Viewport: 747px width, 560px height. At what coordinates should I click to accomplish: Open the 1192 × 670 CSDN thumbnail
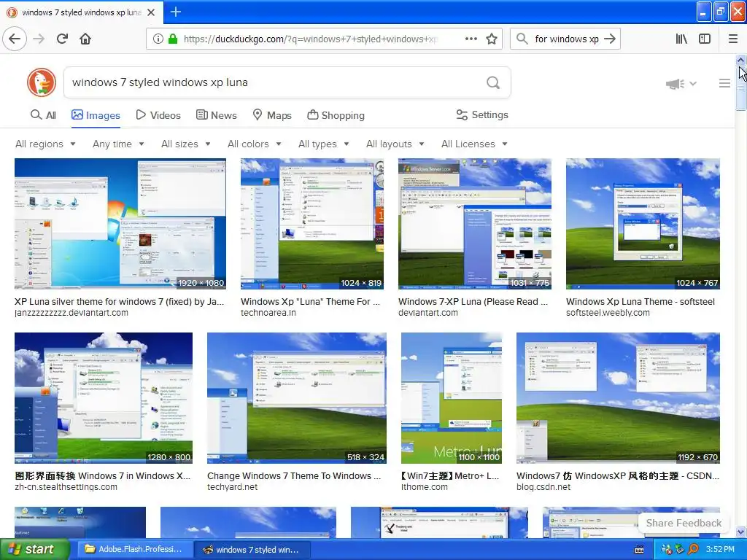pyautogui.click(x=618, y=398)
